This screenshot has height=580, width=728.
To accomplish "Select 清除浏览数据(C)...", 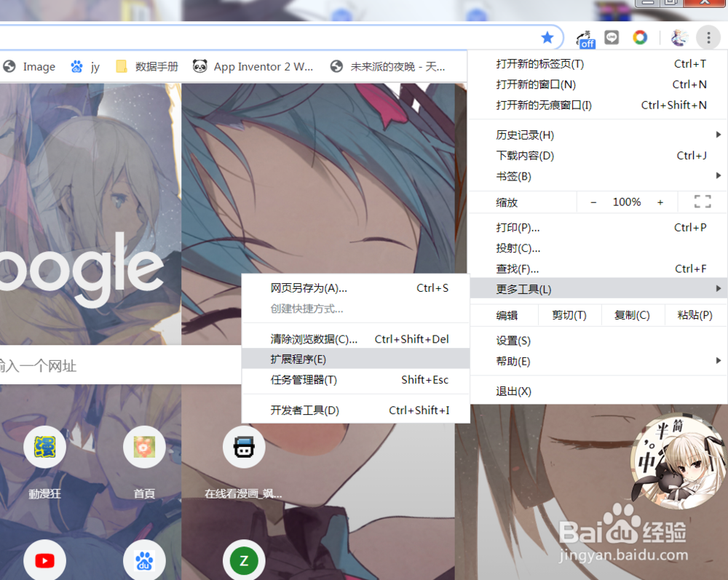I will coord(356,339).
